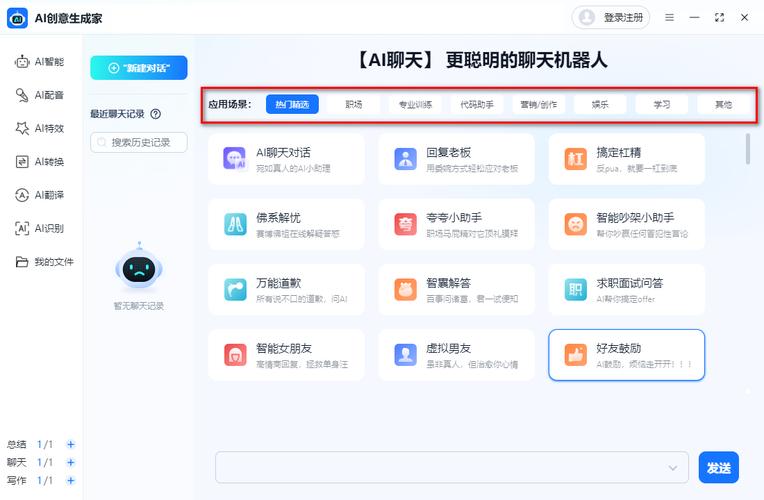Viewport: 764px width, 500px height.
Task: Click the 新建对话 button
Action: tap(139, 68)
